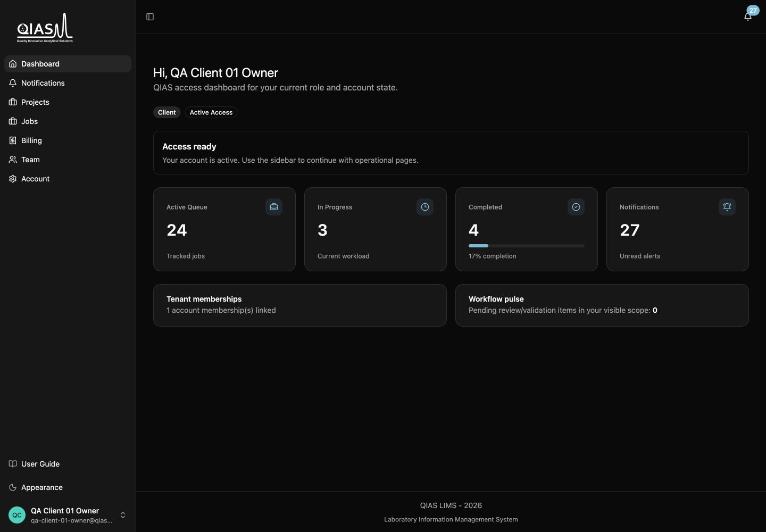Click the qa-client-01-owner email text
This screenshot has width=766, height=532.
tap(71, 520)
